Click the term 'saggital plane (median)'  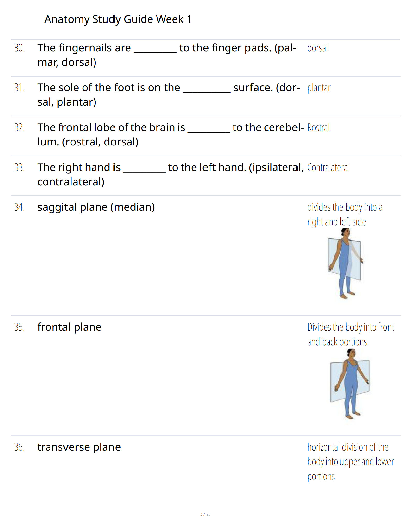96,207
